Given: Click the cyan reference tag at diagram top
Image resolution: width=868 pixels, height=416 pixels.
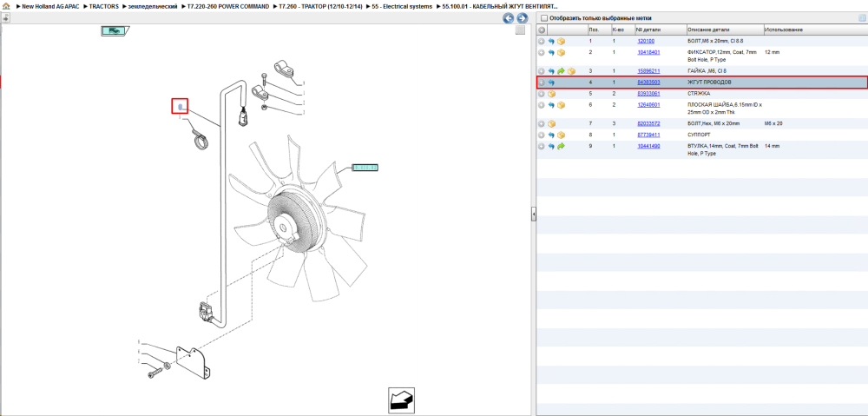Looking at the screenshot, I should pyautogui.click(x=115, y=31).
